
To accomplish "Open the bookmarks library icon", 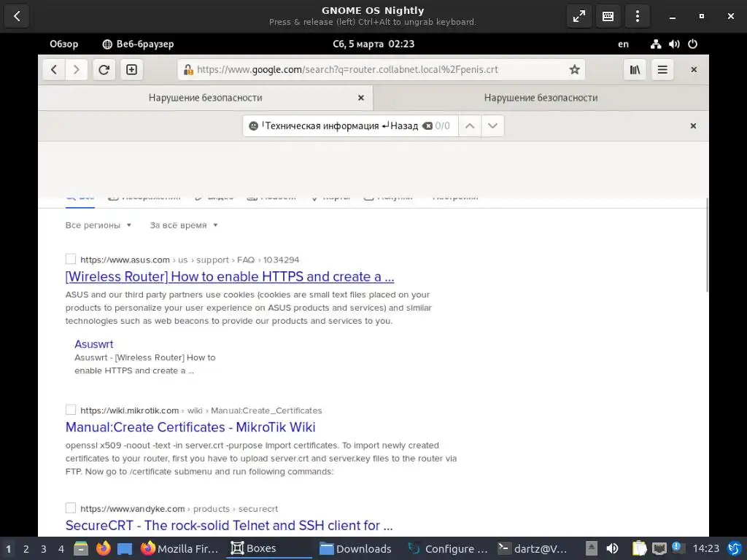I will click(635, 69).
